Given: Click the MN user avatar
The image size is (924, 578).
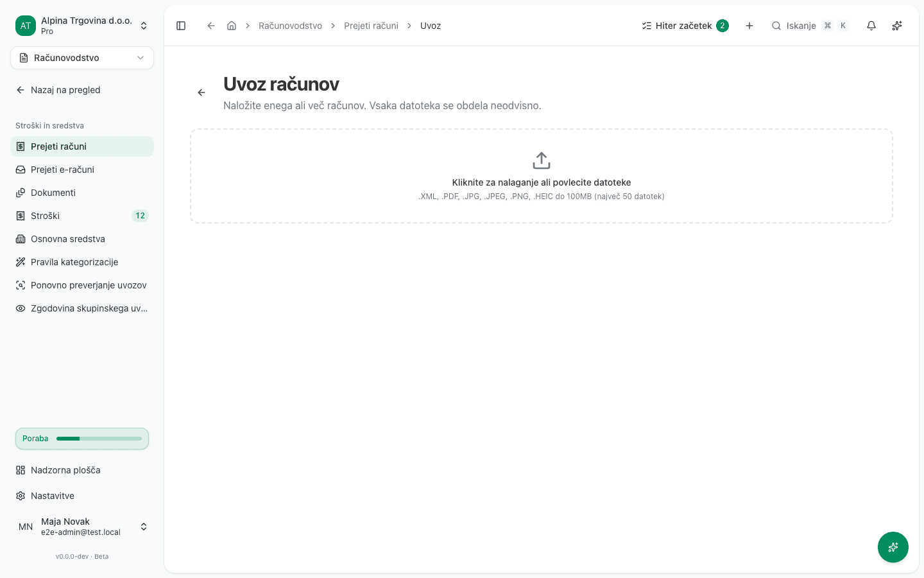Looking at the screenshot, I should pyautogui.click(x=26, y=527).
